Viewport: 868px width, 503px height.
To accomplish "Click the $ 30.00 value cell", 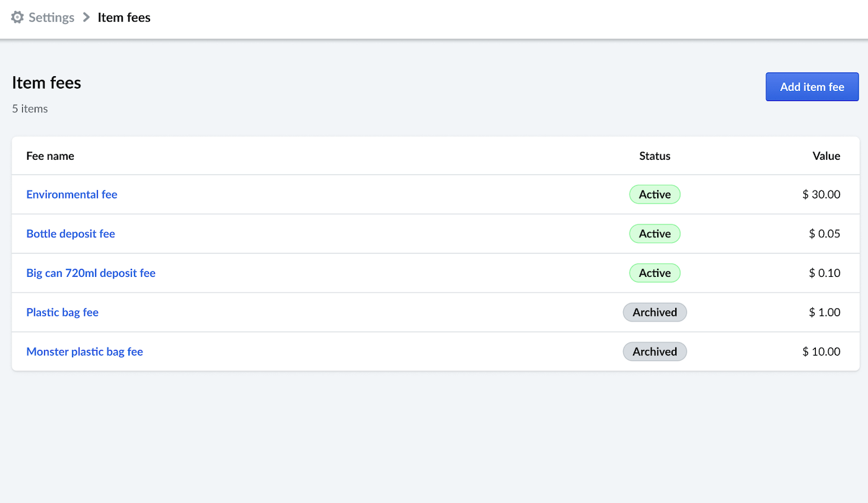I will pos(821,195).
